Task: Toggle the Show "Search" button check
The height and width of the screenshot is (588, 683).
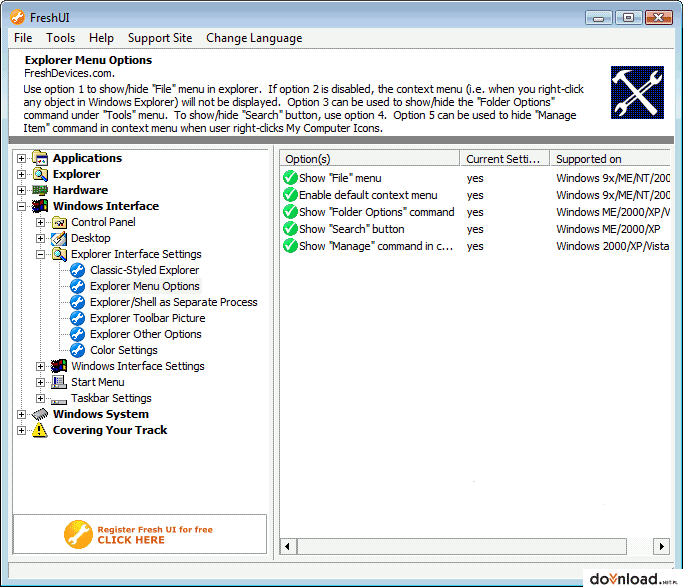Action: tap(290, 229)
